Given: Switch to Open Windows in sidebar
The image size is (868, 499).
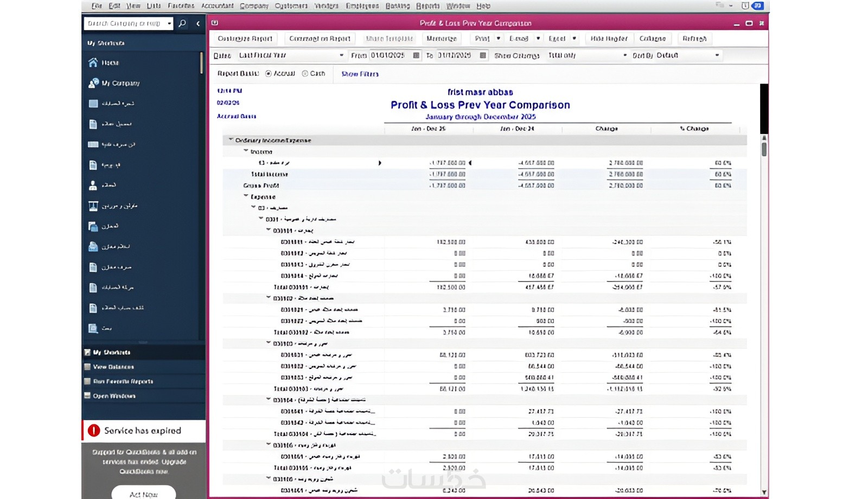Looking at the screenshot, I should click(143, 396).
